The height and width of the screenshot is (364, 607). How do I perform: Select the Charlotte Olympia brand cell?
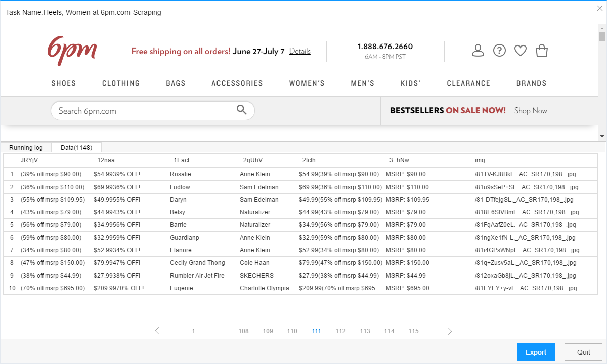coord(267,288)
